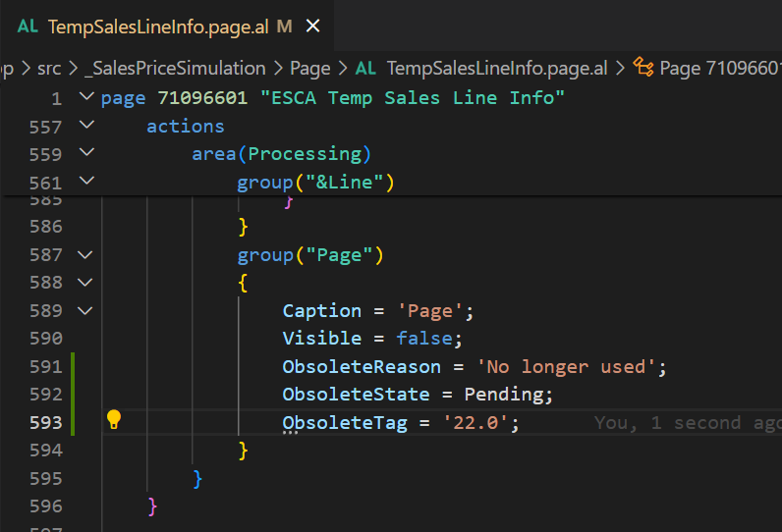Click the green change bar beside line 592
The image size is (782, 532).
pos(73,394)
